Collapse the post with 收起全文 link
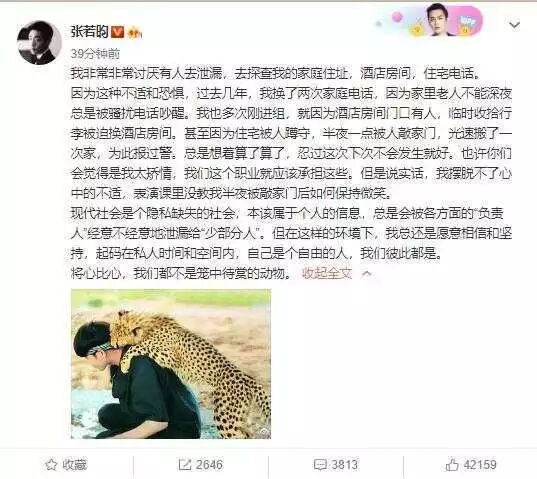 (x=327, y=273)
